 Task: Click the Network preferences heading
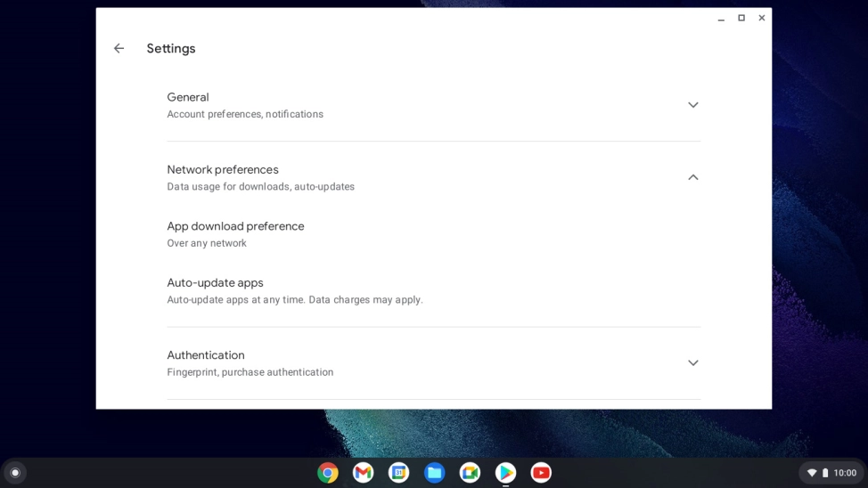pyautogui.click(x=223, y=169)
